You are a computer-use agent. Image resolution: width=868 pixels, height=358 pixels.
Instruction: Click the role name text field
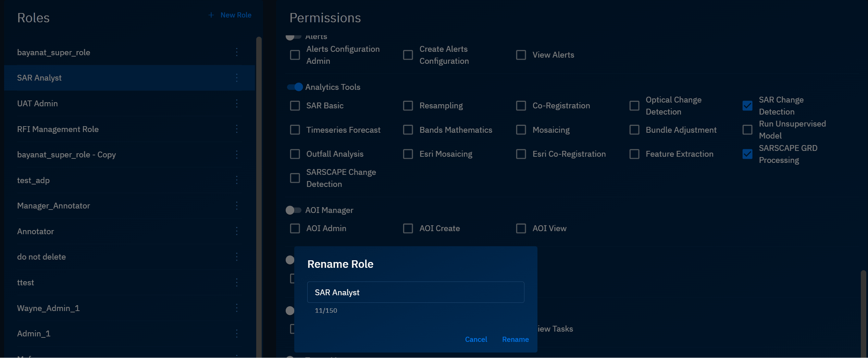[415, 292]
